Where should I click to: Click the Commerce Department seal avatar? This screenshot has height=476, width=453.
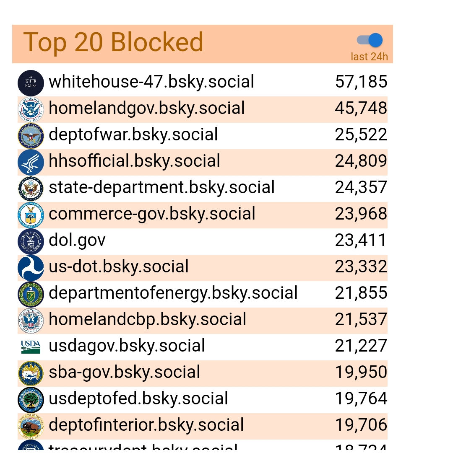[x=31, y=215]
